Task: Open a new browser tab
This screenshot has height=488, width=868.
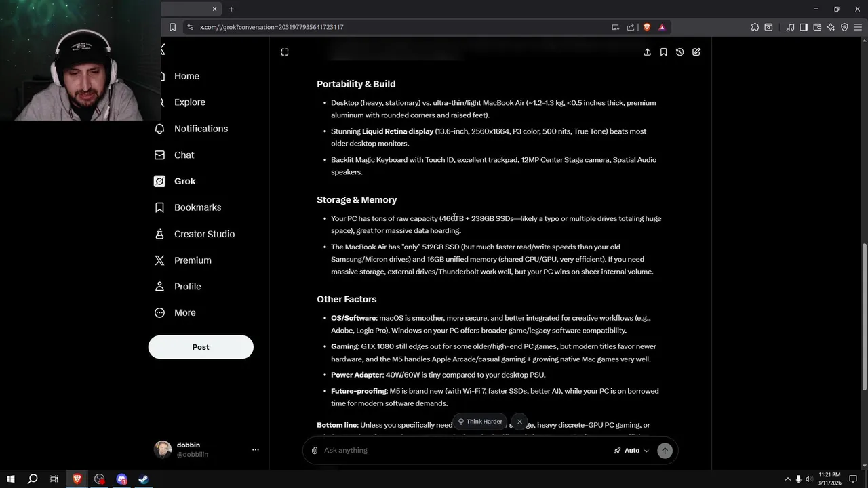Action: (231, 9)
